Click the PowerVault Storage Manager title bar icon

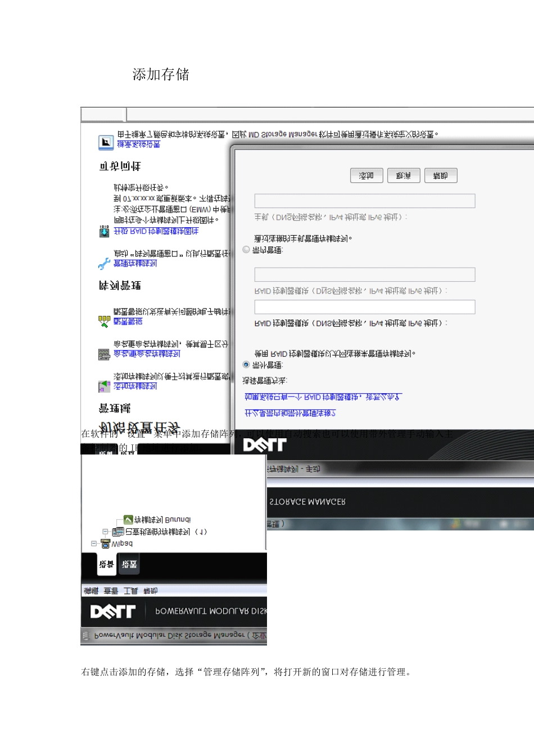[x=86, y=636]
